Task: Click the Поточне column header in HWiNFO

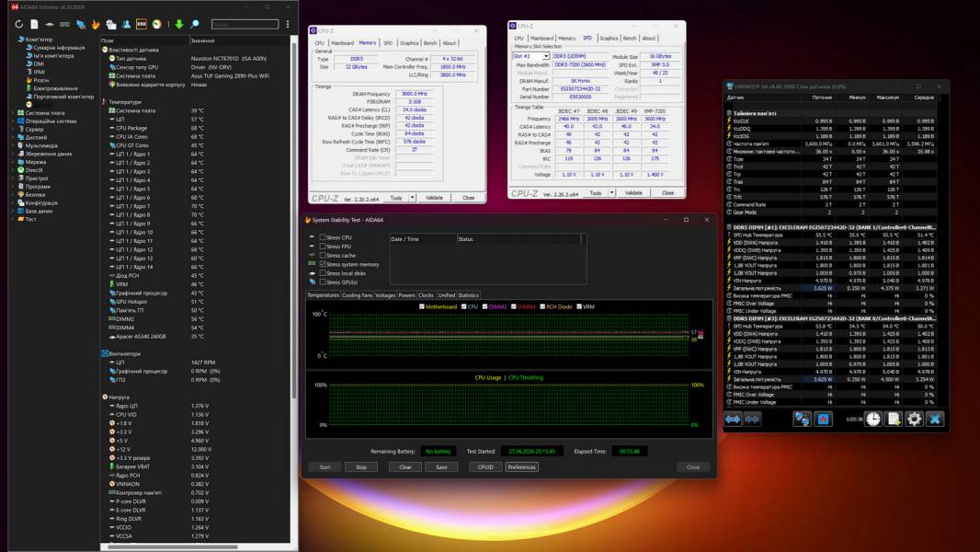Action: (822, 98)
